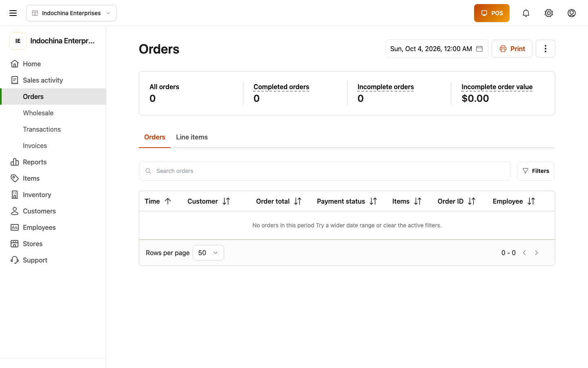Open user account profile icon
588x368 pixels.
572,13
